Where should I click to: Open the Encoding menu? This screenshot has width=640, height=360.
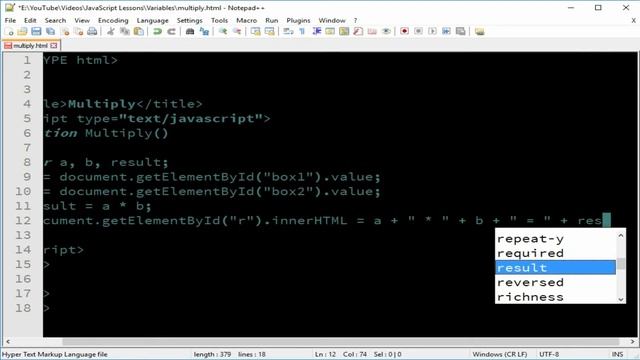click(x=113, y=20)
